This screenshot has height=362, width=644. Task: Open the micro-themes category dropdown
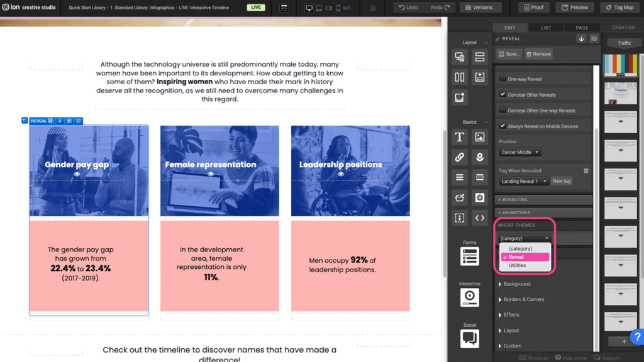pyautogui.click(x=524, y=238)
